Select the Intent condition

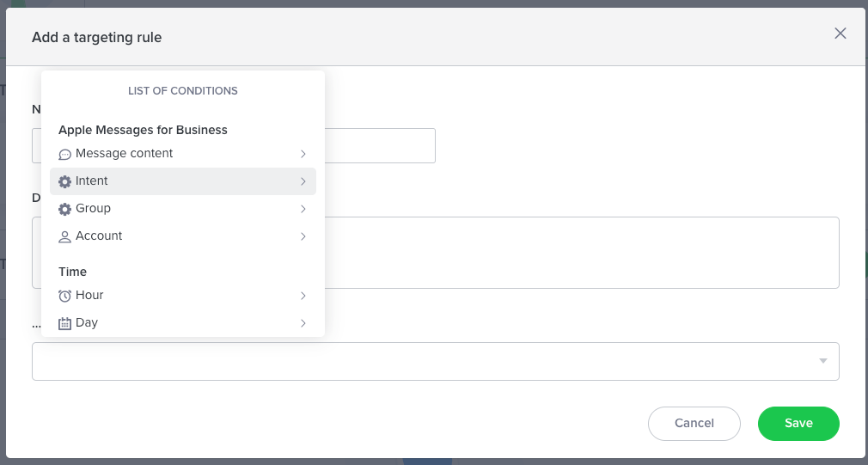coord(92,181)
